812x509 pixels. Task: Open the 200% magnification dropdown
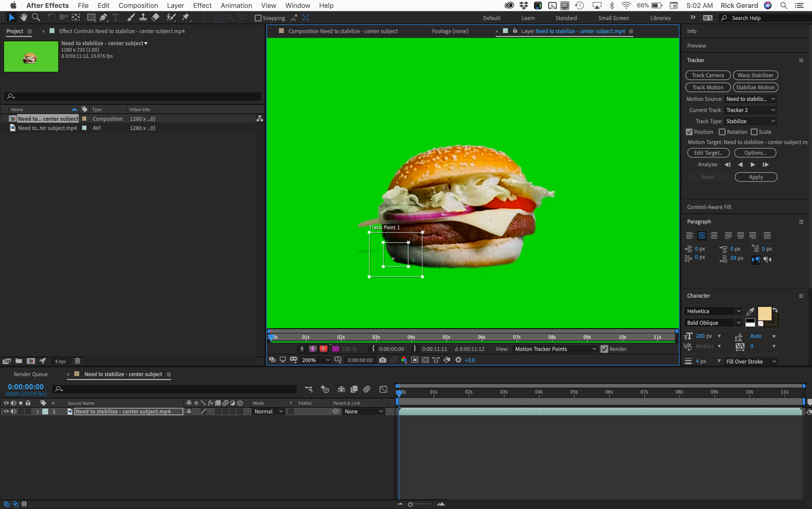pyautogui.click(x=316, y=360)
